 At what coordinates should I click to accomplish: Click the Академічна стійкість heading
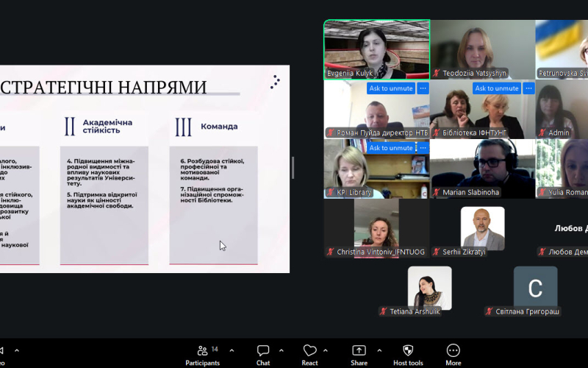[107, 126]
